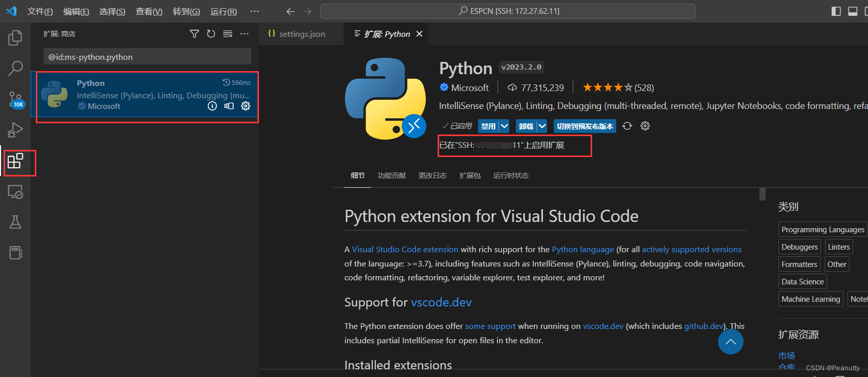Open the 运行(R) menu
868x377 pixels.
coord(224,11)
